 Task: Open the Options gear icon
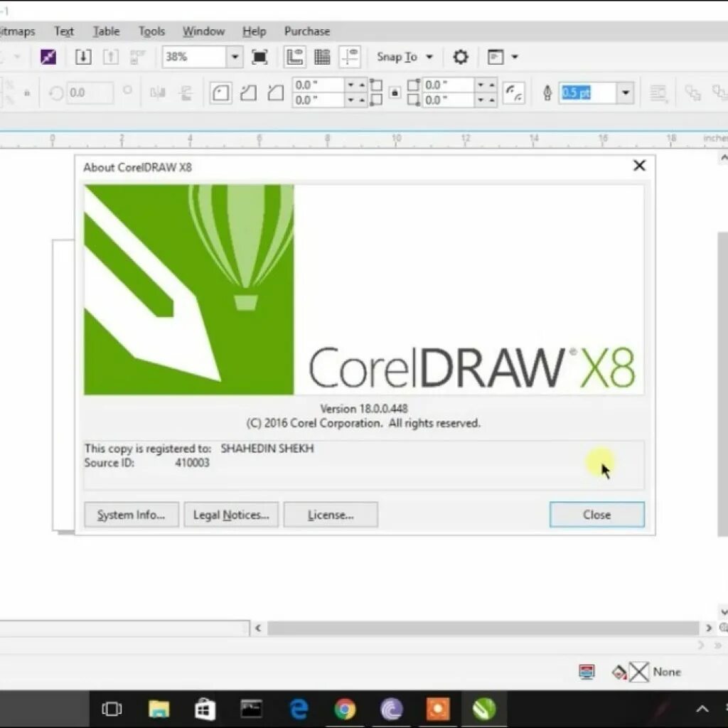461,57
